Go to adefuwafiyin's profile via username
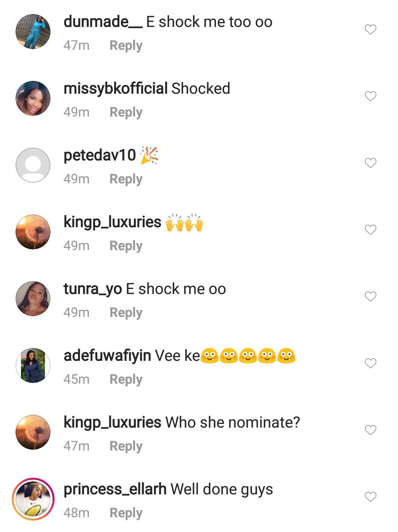The height and width of the screenshot is (532, 398). click(x=107, y=356)
